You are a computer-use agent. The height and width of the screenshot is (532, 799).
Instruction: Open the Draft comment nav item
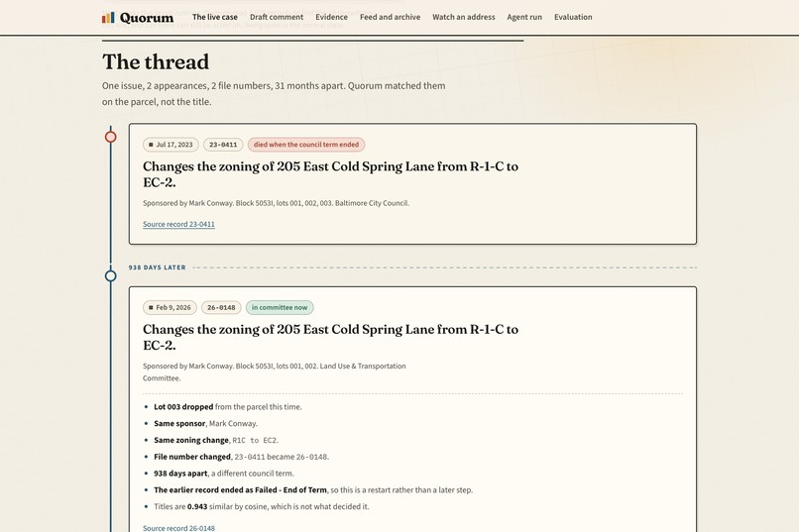[277, 17]
